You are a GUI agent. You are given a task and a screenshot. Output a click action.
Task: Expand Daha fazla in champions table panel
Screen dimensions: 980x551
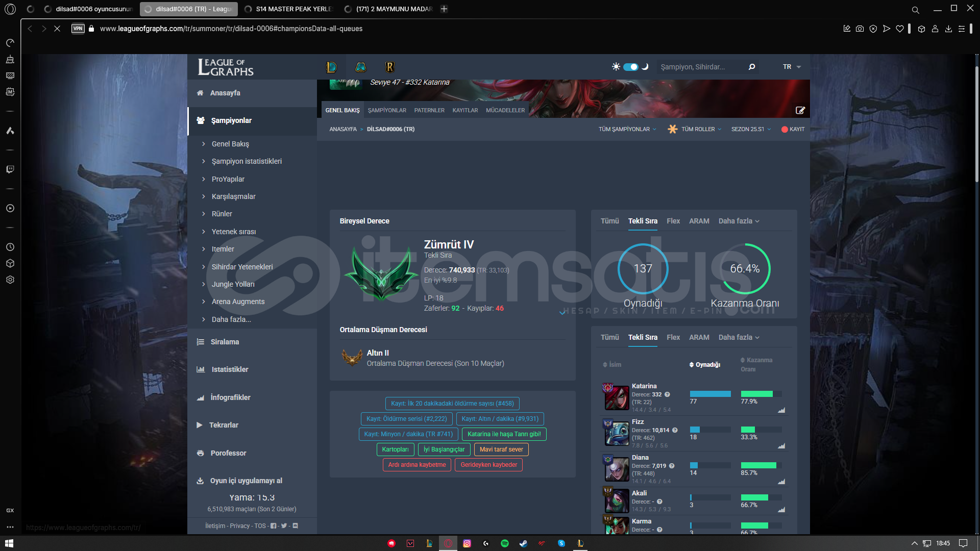(x=739, y=337)
